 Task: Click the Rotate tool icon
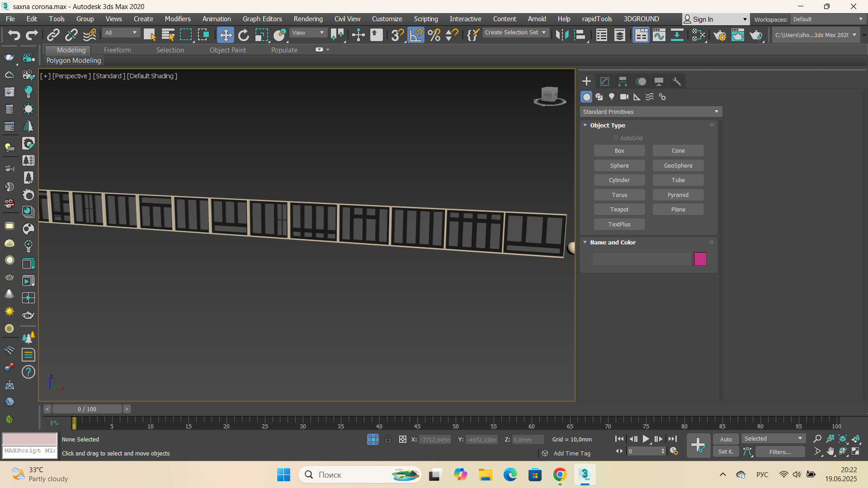coord(243,35)
